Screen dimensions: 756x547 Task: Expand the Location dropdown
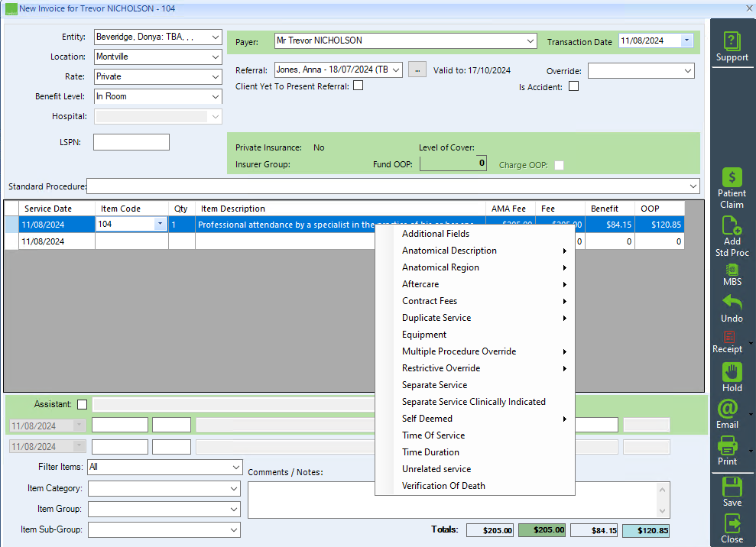coord(215,57)
